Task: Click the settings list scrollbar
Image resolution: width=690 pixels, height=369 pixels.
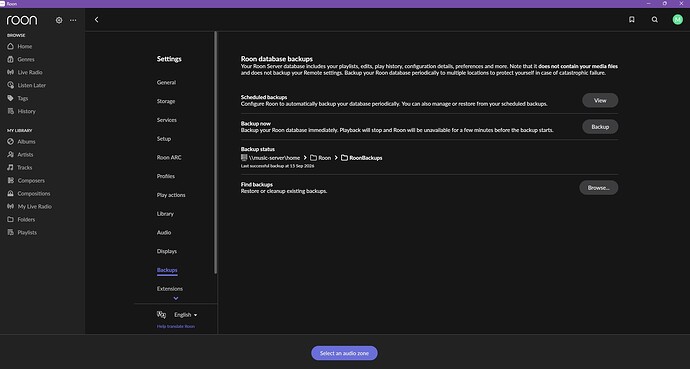Action: [216, 152]
